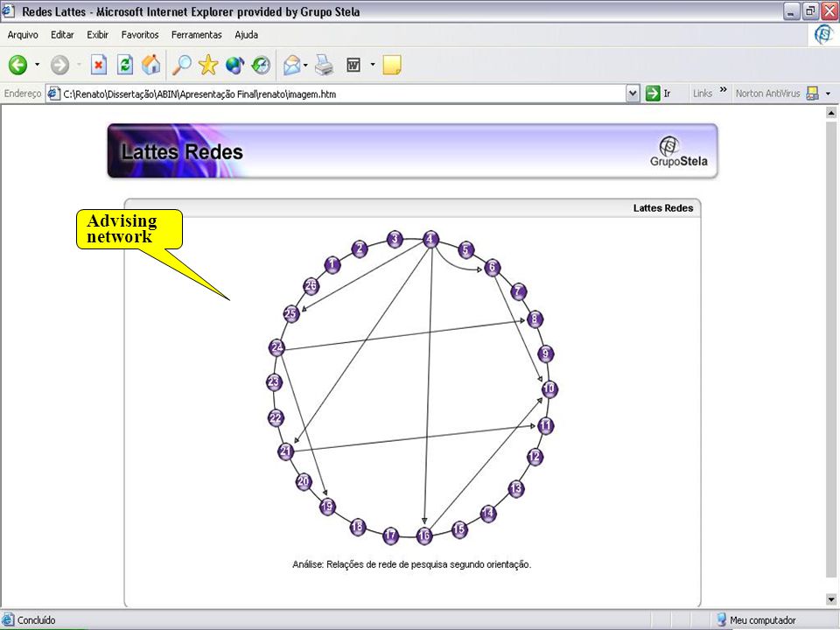Expand the address bar dropdown
Screen dimensions: 840x630
tap(633, 94)
